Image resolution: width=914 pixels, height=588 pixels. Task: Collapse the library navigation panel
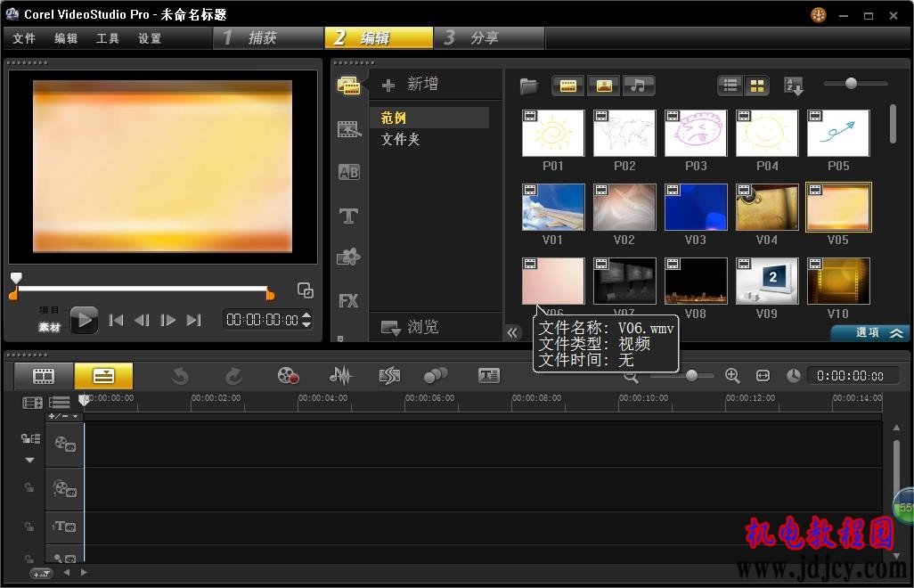click(x=512, y=332)
